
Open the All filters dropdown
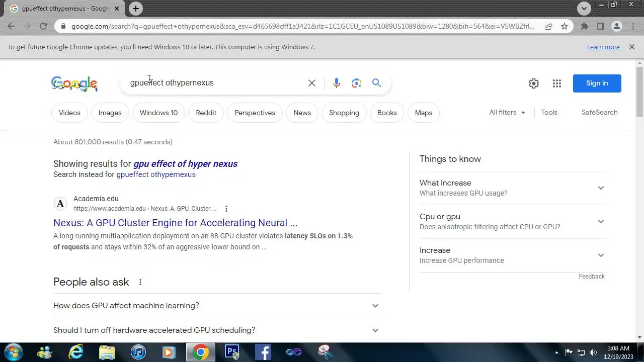pos(507,113)
